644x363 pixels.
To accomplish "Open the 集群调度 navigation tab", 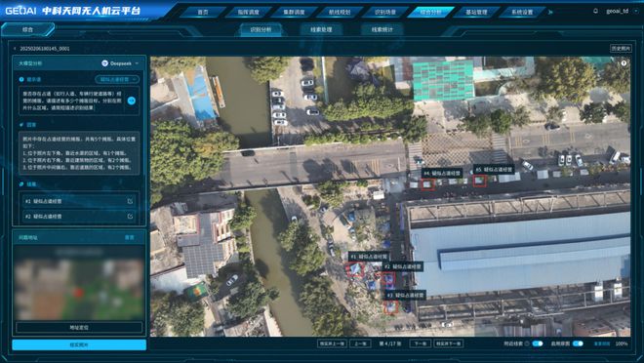I will click(x=294, y=12).
